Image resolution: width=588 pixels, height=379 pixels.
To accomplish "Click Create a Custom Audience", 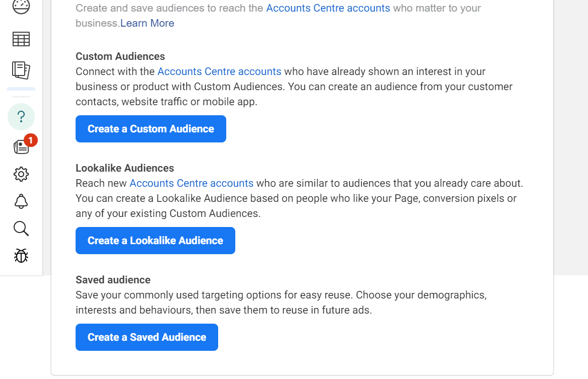I will coord(150,129).
